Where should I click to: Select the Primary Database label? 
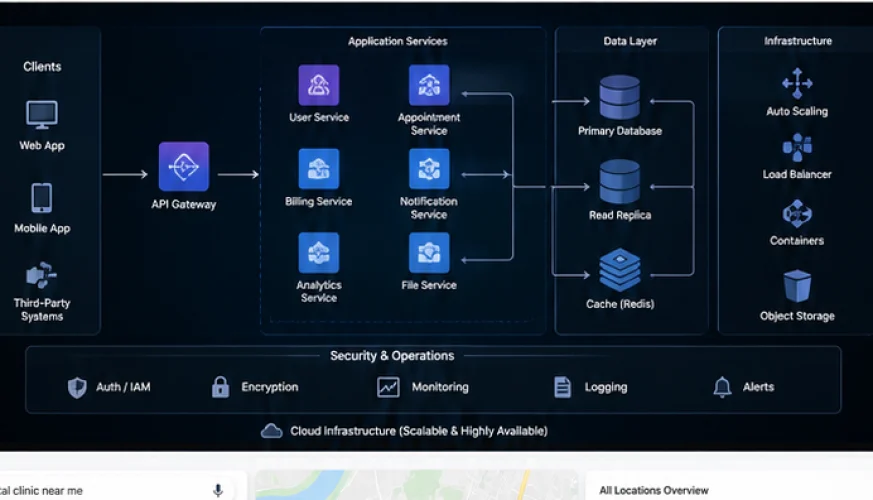620,131
